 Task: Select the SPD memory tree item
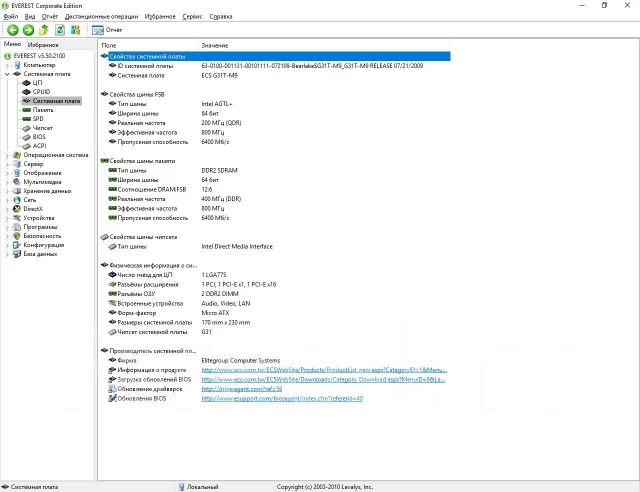[38, 119]
